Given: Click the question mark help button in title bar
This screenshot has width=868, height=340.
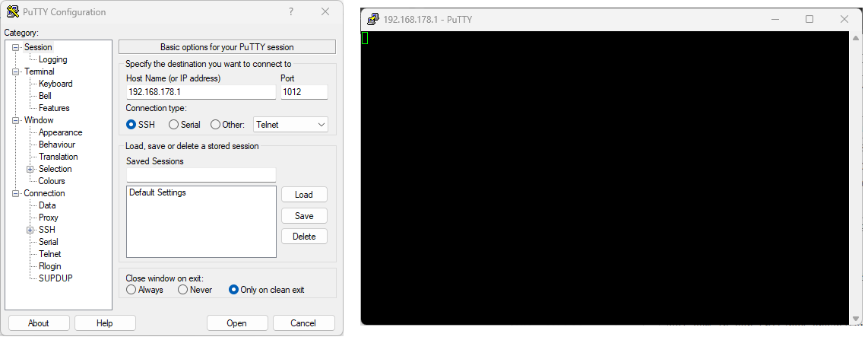Looking at the screenshot, I should pos(291,11).
